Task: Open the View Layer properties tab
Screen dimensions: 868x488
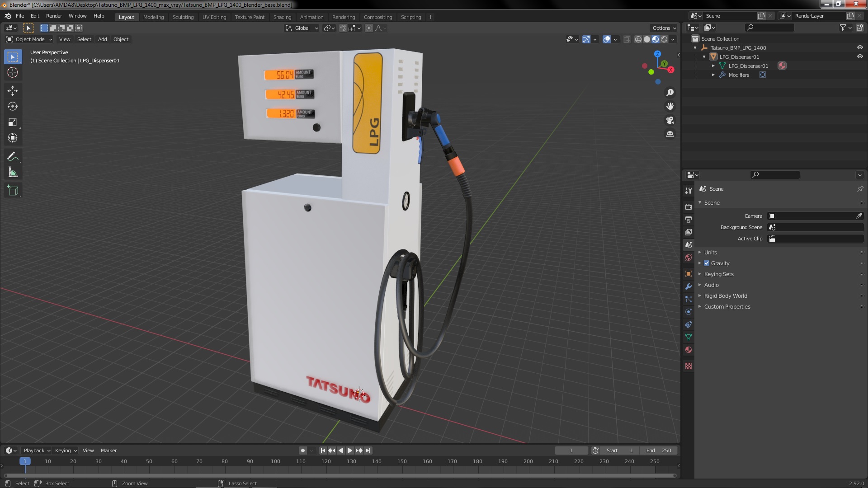Action: coord(689,232)
